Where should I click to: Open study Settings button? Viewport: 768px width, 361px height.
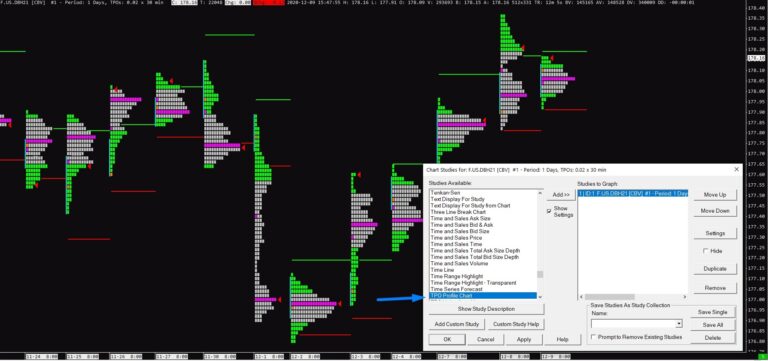715,233
